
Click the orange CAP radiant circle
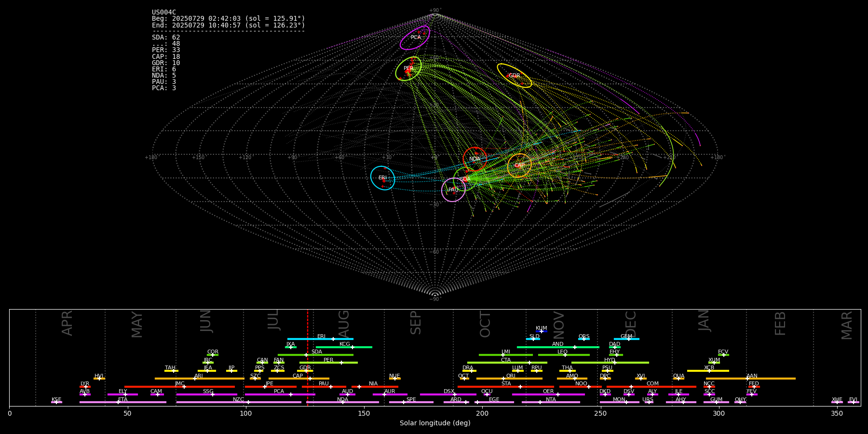[519, 165]
